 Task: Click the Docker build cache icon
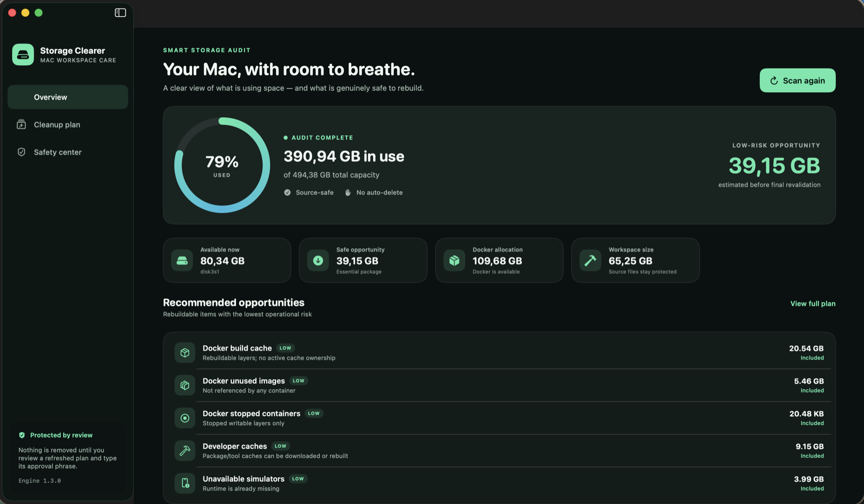pos(185,353)
